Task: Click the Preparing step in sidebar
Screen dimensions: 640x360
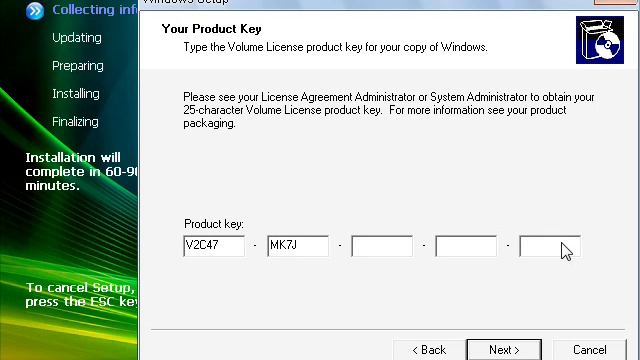Action: click(x=78, y=66)
